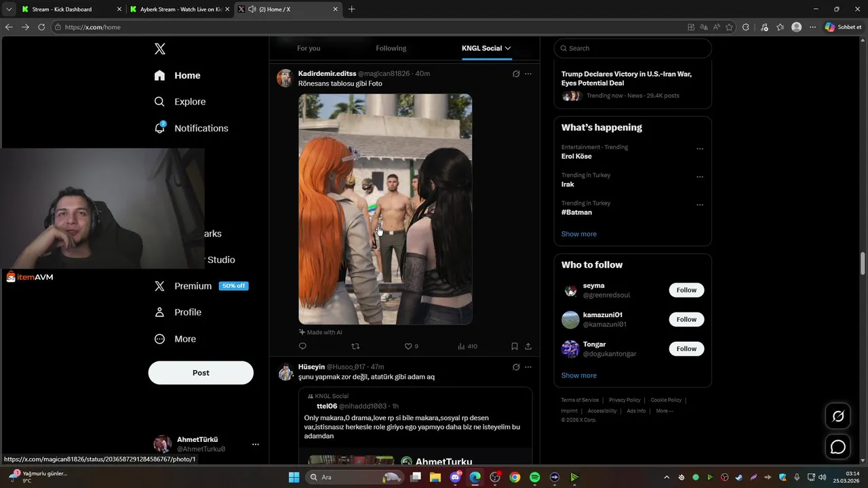This screenshot has height=488, width=868.
Task: Open Sohbet et Copilot button
Action: (x=844, y=27)
